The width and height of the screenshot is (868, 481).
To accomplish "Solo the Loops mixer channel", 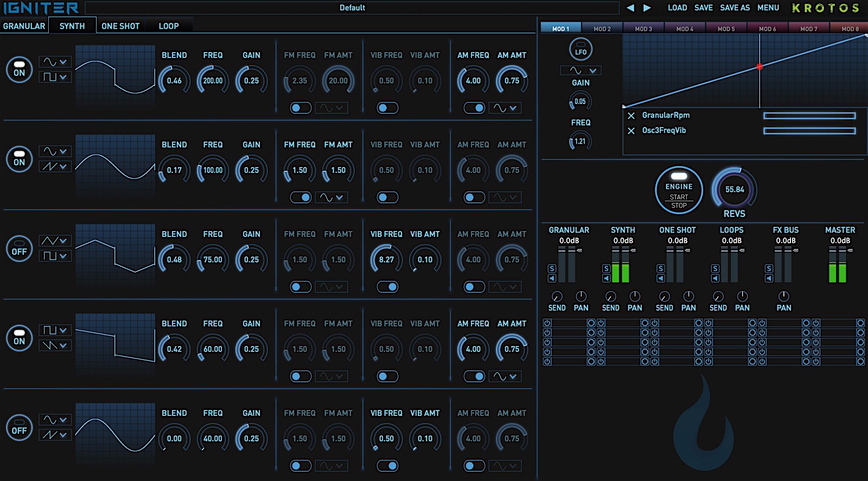I will coord(715,268).
